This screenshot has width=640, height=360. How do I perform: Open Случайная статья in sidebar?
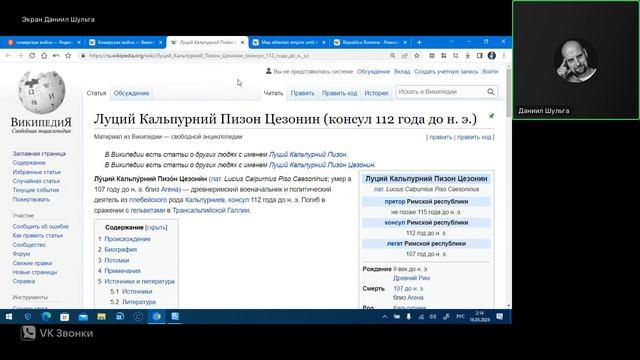(36, 181)
